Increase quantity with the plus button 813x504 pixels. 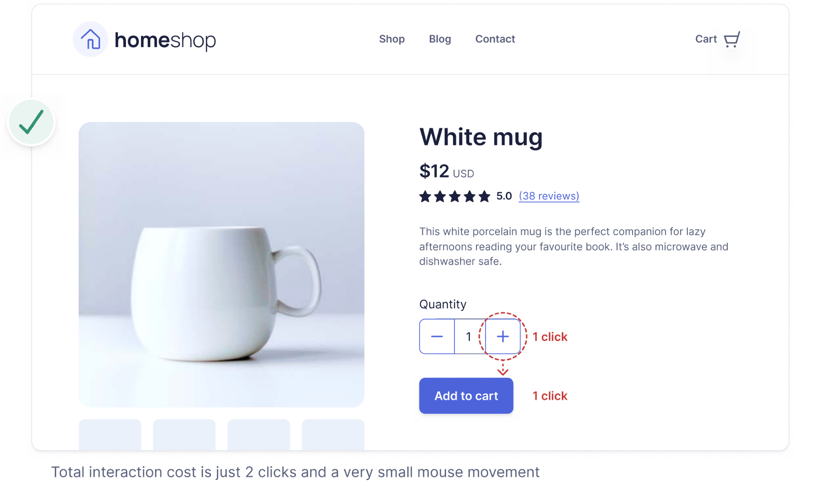click(503, 336)
